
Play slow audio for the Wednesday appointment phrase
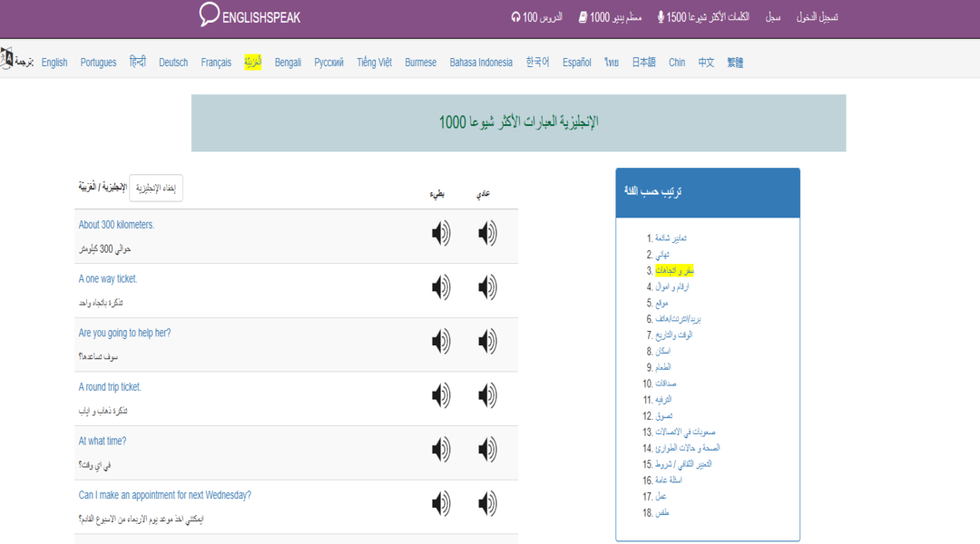[x=442, y=504]
